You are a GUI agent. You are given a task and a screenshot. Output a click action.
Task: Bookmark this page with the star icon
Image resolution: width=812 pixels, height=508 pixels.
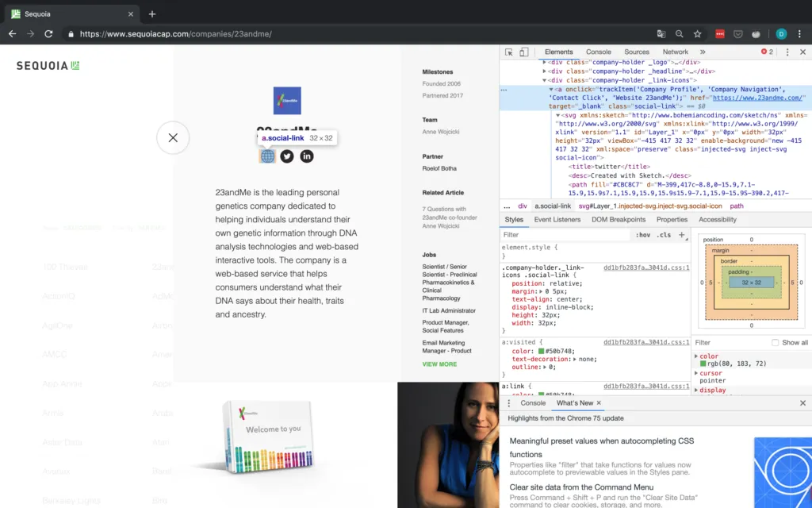pyautogui.click(x=698, y=33)
